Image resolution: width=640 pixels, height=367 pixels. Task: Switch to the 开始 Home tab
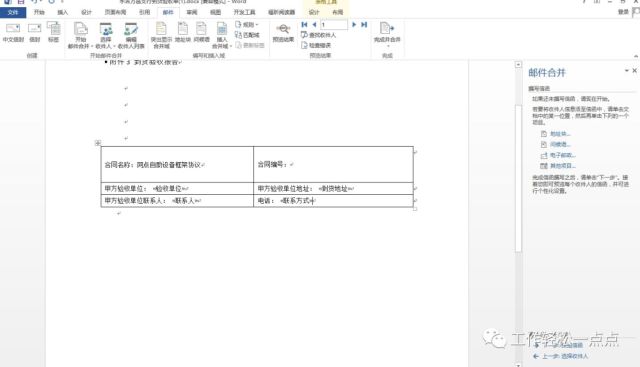pyautogui.click(x=39, y=12)
